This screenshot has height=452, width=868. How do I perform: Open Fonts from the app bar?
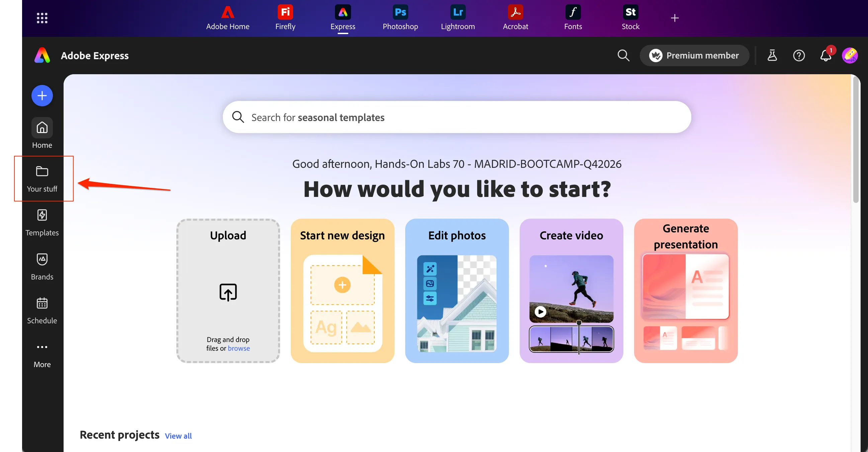(x=573, y=18)
